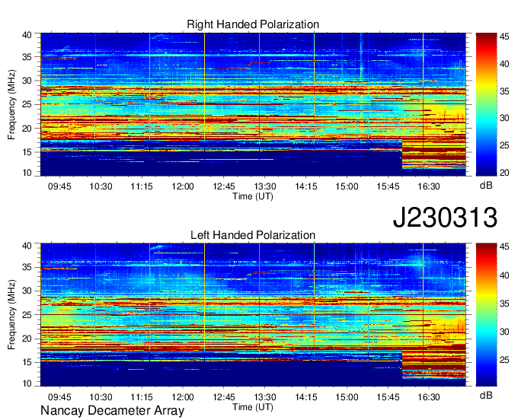This screenshot has width=518, height=420.
Task: Click 15 MHz frequency tick of Left Handed plot
Action: click(x=27, y=363)
